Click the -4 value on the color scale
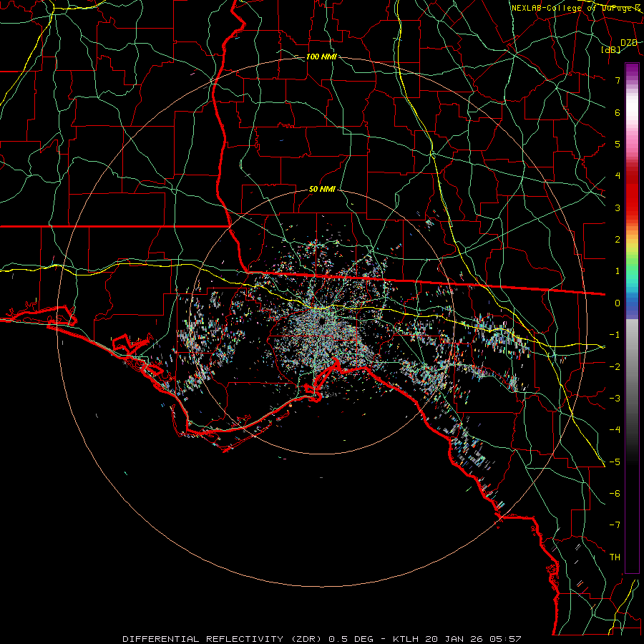This screenshot has height=644, width=644. (615, 430)
